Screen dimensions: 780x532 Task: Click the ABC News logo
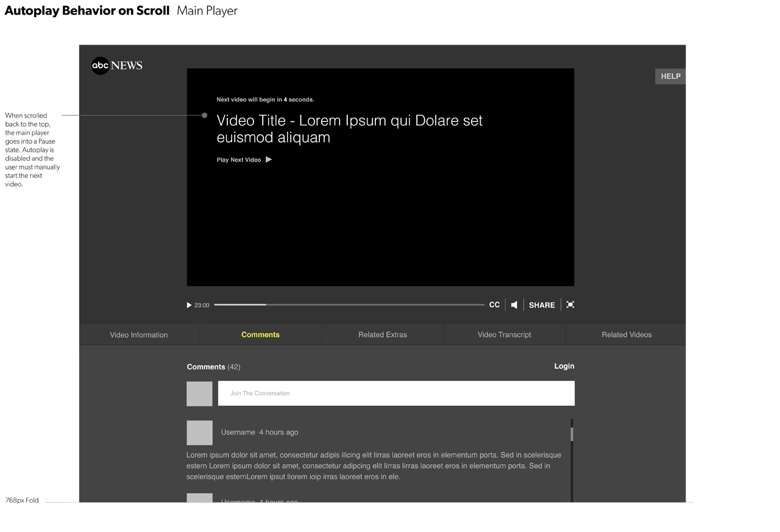click(x=116, y=66)
